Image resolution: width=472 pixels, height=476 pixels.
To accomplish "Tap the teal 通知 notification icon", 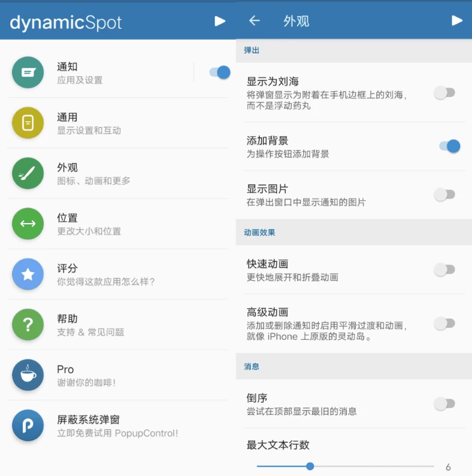I will [28, 73].
